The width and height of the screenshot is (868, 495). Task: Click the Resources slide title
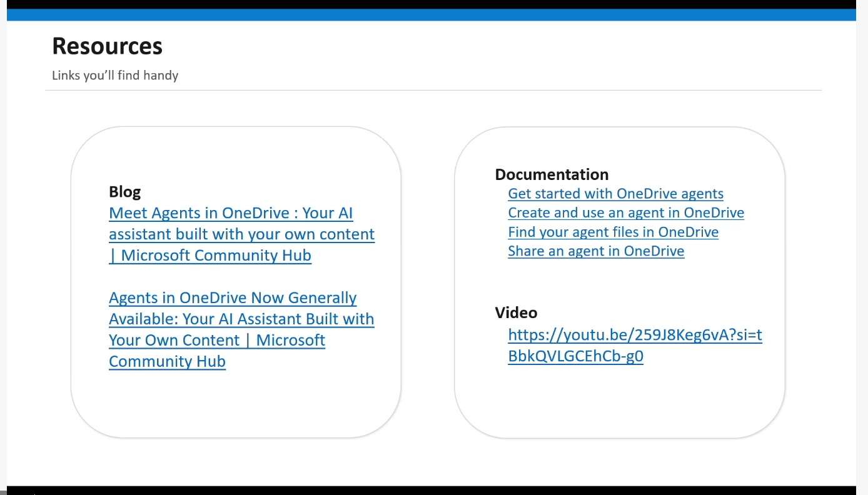point(107,46)
